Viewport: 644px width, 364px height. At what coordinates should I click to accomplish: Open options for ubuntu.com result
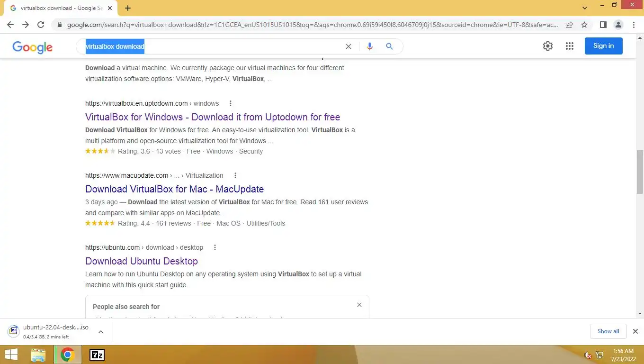point(215,247)
